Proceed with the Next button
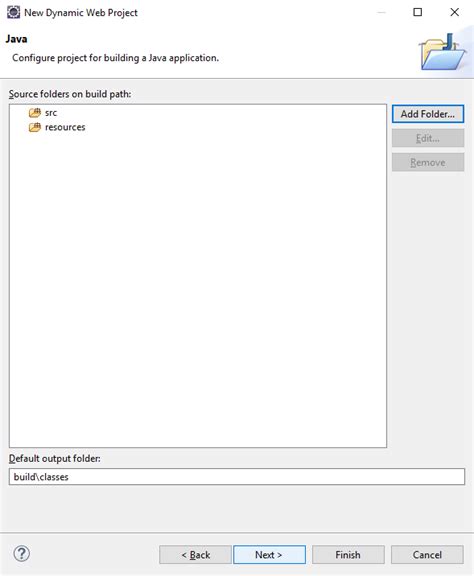Viewport: 474px width, 576px height. (x=269, y=555)
